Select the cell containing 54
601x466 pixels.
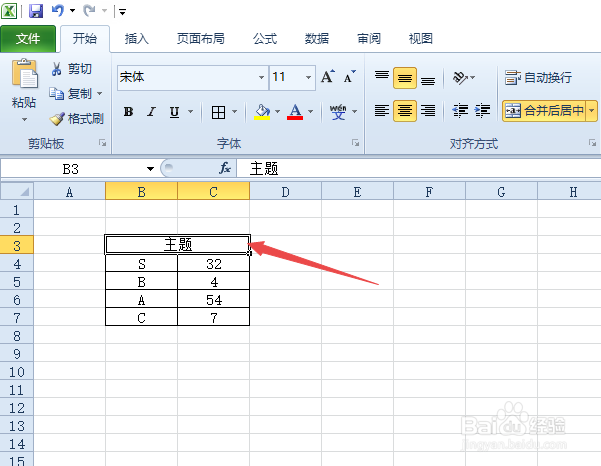coord(213,299)
